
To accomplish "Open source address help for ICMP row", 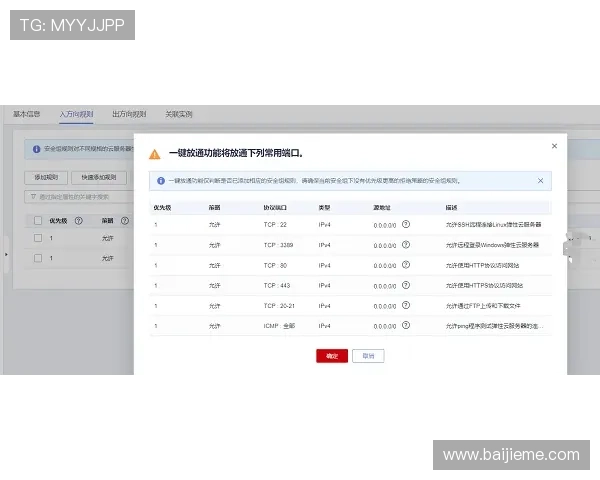I will pyautogui.click(x=406, y=325).
